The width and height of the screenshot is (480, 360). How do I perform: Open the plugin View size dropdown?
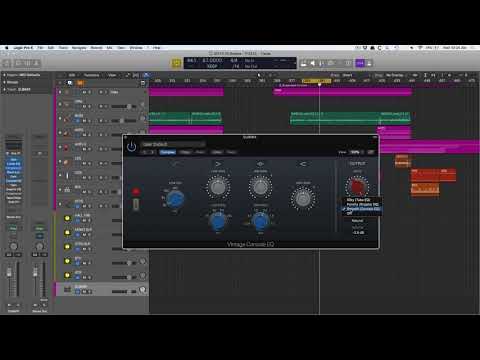355,152
